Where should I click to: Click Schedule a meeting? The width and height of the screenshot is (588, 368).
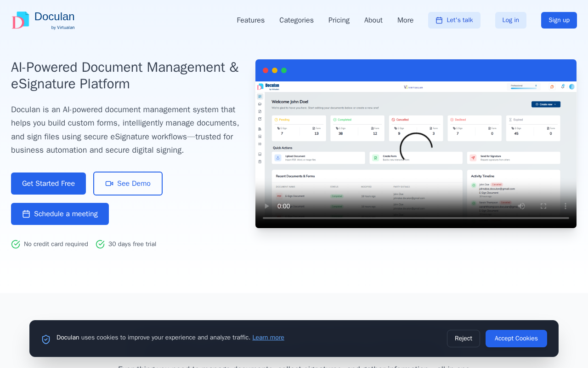pyautogui.click(x=60, y=214)
